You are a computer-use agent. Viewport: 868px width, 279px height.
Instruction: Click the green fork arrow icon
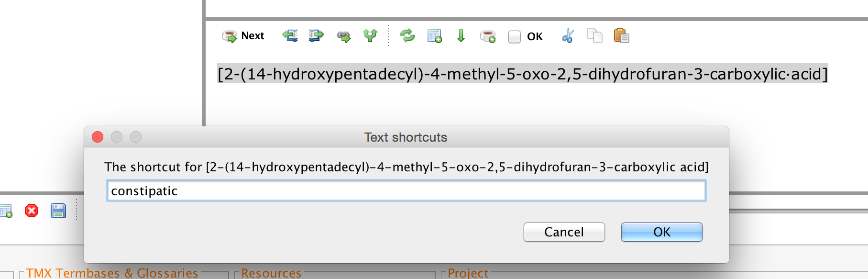tap(370, 36)
